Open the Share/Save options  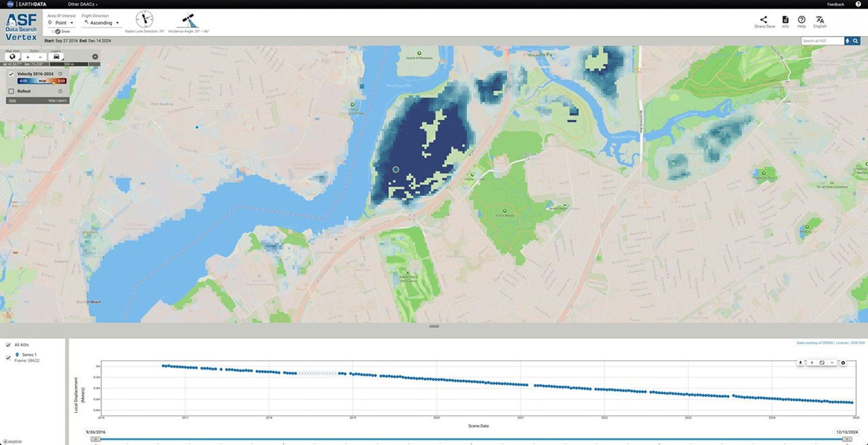764,20
